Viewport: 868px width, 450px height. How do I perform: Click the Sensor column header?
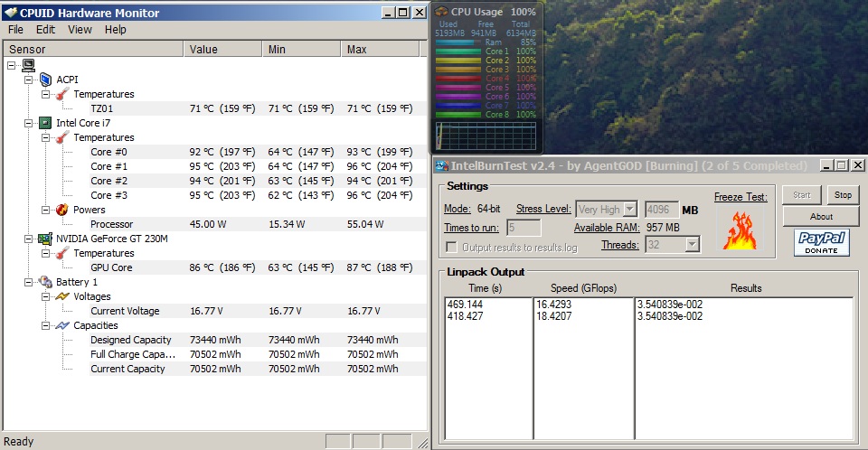coord(93,50)
